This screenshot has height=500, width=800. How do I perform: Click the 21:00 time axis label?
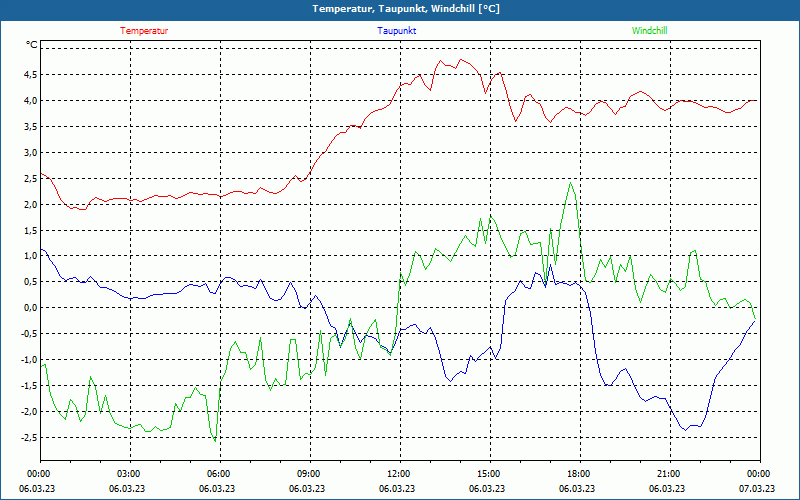point(670,474)
